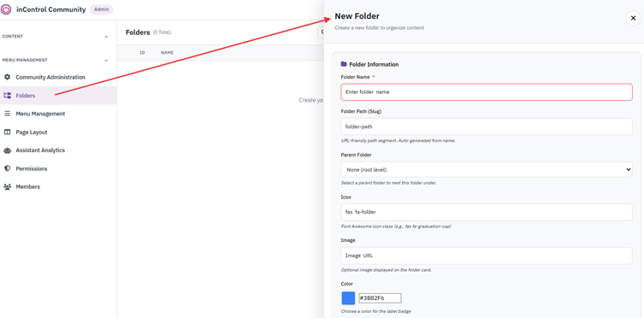Click the (0 Total) count label
This screenshot has width=644, height=318.
click(162, 32)
